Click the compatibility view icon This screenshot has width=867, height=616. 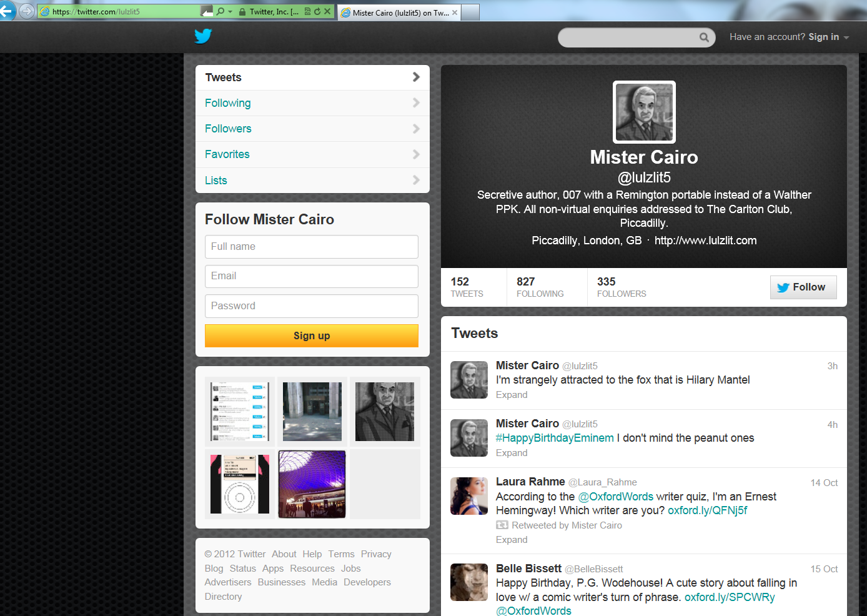[x=307, y=11]
